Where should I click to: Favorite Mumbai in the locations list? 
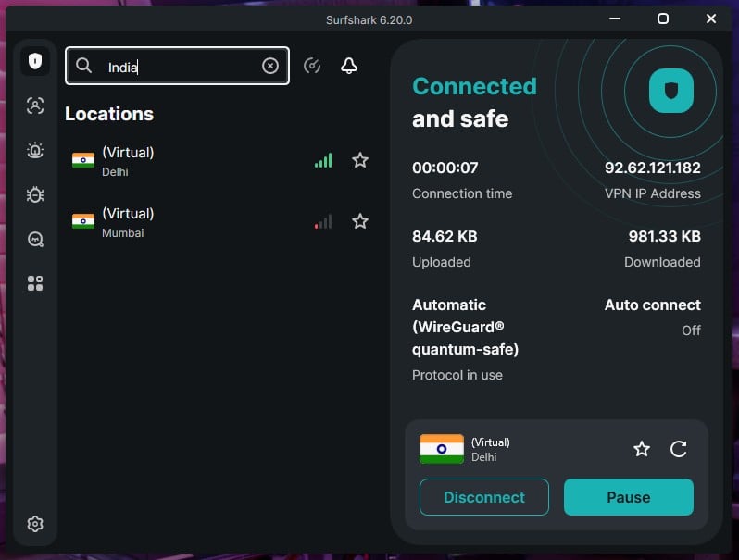360,221
